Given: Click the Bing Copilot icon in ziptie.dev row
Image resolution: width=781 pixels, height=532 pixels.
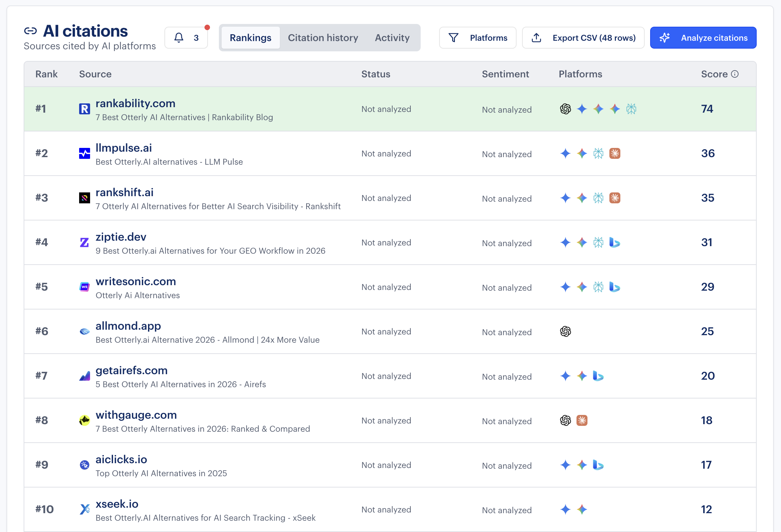Looking at the screenshot, I should pos(615,242).
